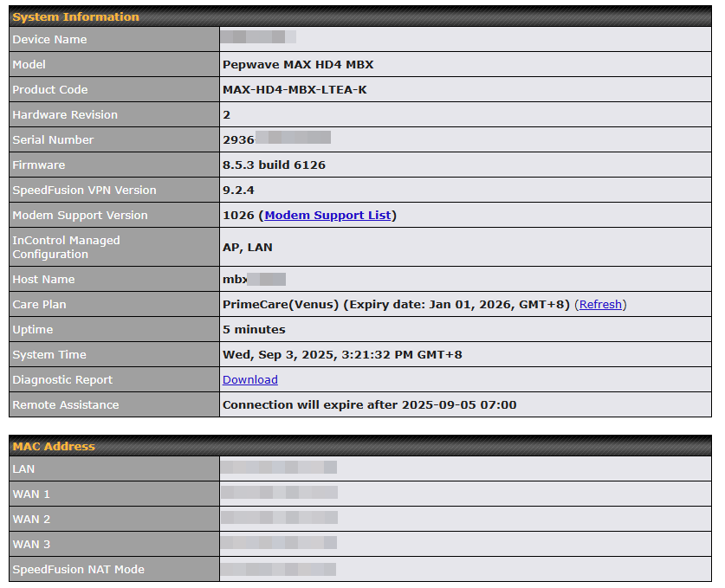Click the WAN 1 row label
The width and height of the screenshot is (725, 588).
tap(31, 494)
